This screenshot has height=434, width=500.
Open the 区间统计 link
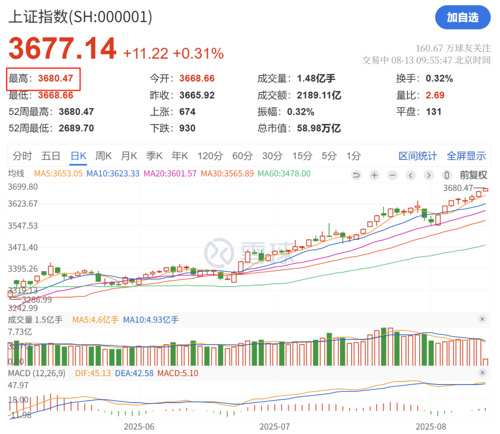tap(418, 156)
